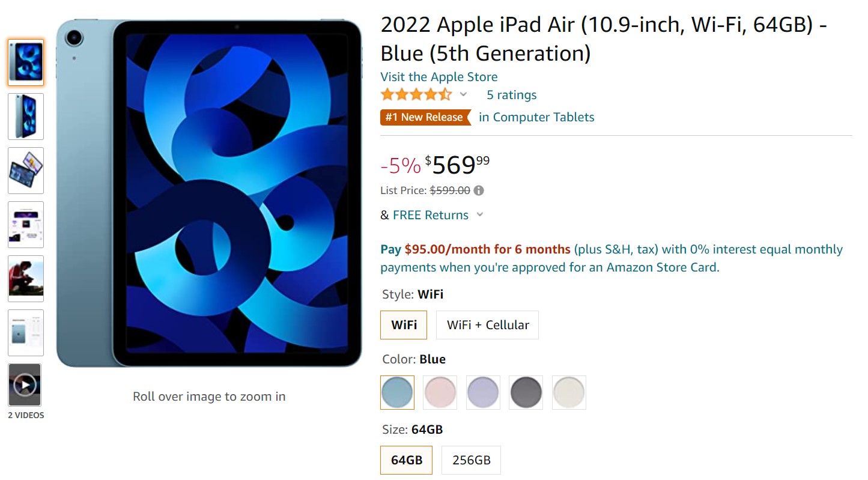Expand the star ratings dropdown arrow
The height and width of the screenshot is (480, 868).
point(463,95)
